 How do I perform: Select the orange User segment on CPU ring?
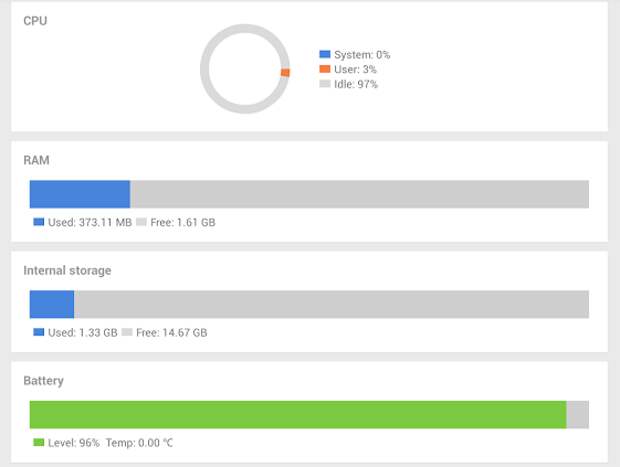[x=285, y=72]
